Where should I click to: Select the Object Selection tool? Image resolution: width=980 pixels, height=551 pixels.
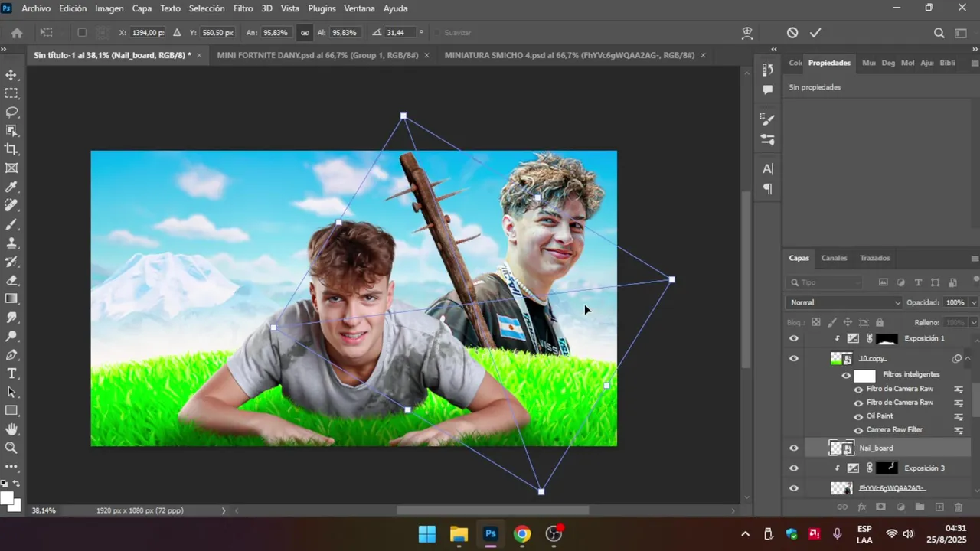point(11,131)
